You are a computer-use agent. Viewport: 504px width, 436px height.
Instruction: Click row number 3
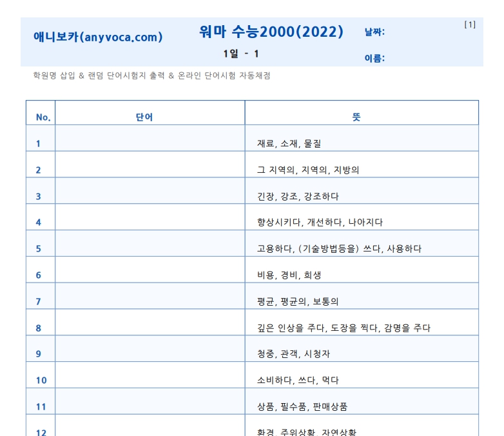(38, 196)
